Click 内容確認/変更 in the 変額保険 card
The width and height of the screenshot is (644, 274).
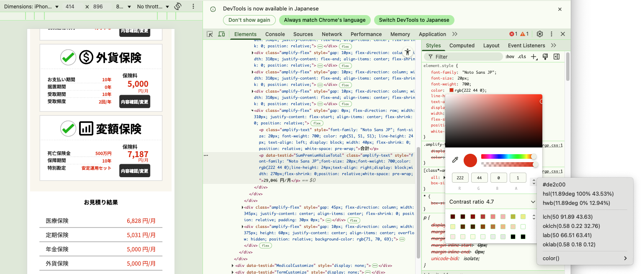pos(134,171)
